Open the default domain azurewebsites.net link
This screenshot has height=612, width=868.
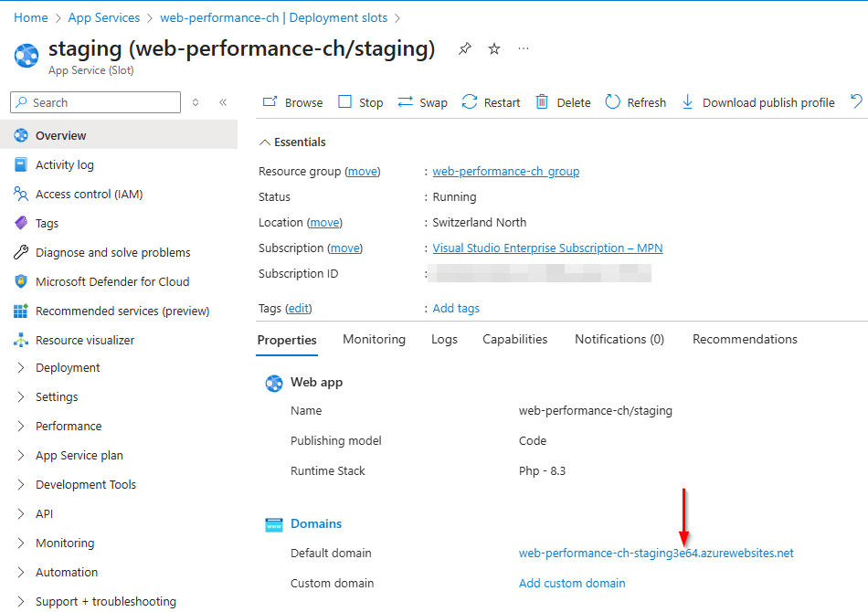coord(656,554)
